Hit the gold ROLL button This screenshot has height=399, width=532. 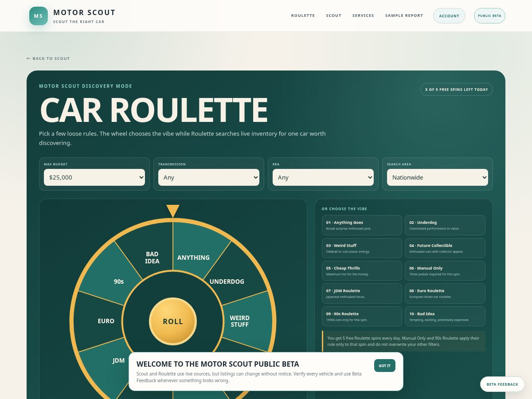pyautogui.click(x=173, y=321)
